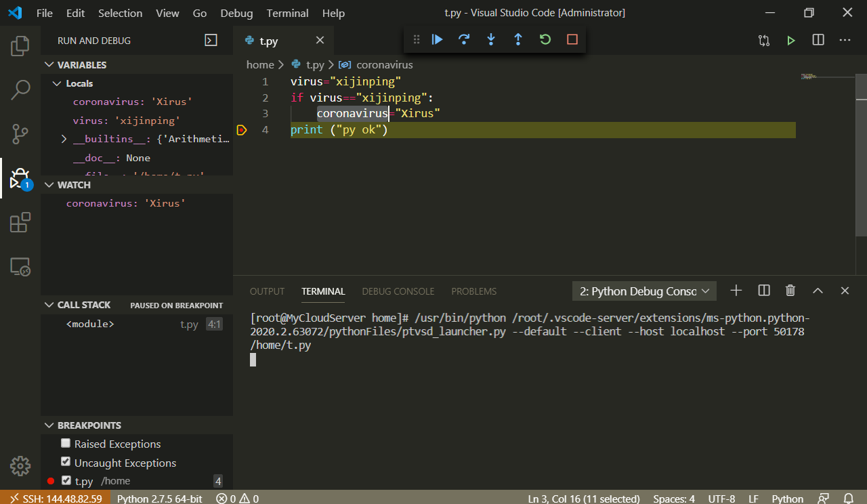The image size is (867, 504).
Task: Uncheck the Uncaught Exceptions breakpoint
Action: 66,462
